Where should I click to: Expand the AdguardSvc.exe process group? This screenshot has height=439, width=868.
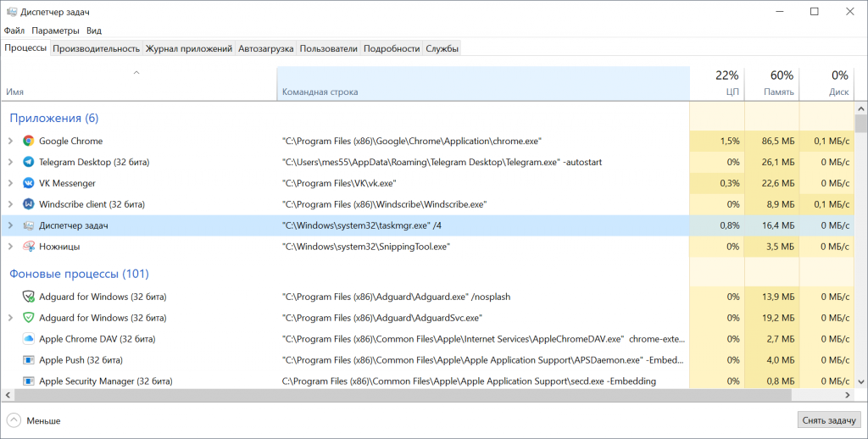click(x=10, y=318)
